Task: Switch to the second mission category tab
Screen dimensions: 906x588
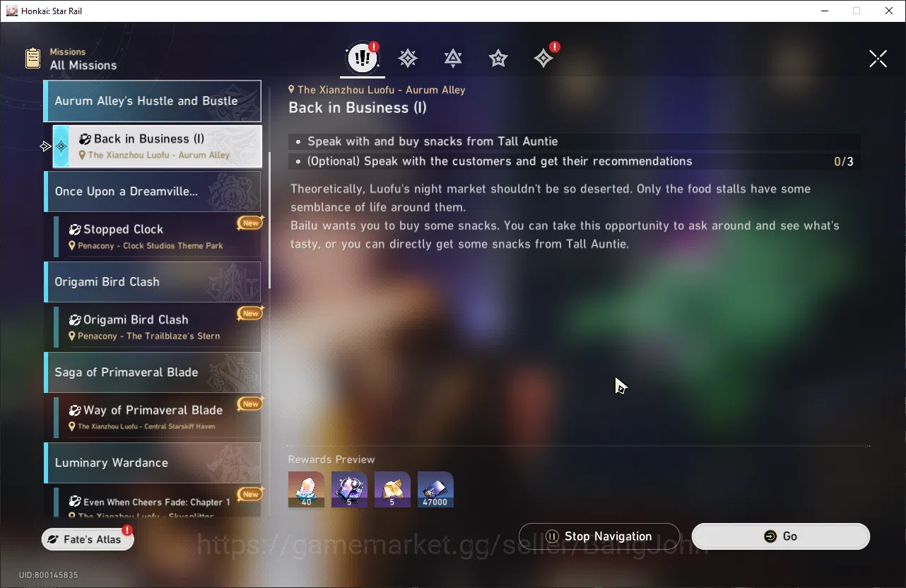Action: tap(408, 59)
